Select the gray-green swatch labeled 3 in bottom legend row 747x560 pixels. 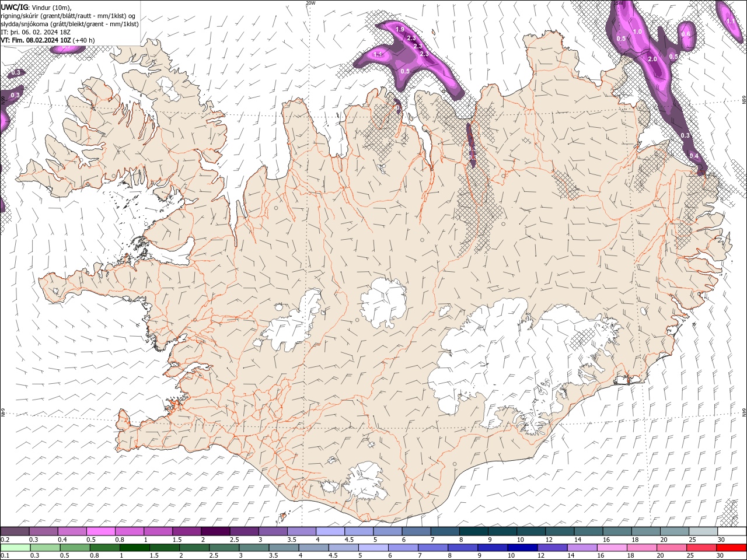click(254, 548)
